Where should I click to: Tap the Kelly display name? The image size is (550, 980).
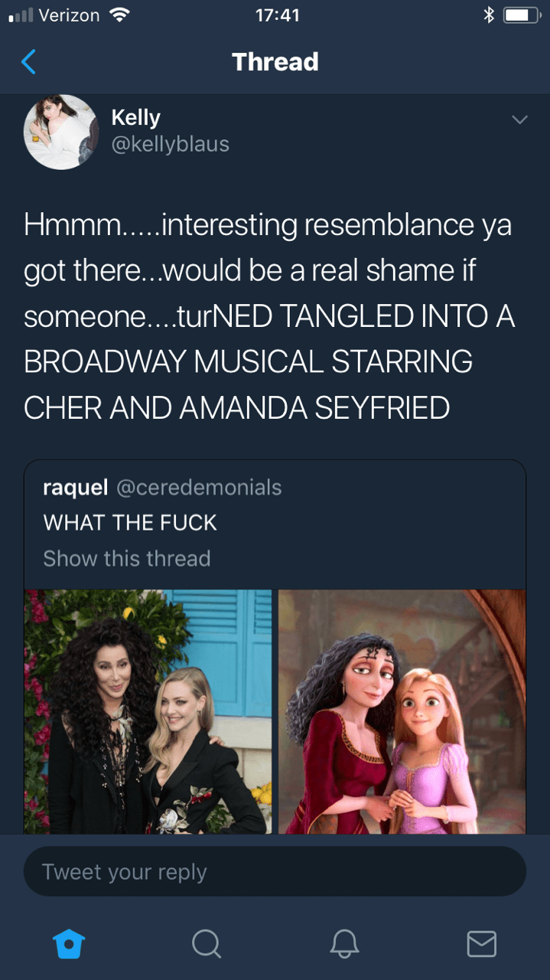point(135,117)
